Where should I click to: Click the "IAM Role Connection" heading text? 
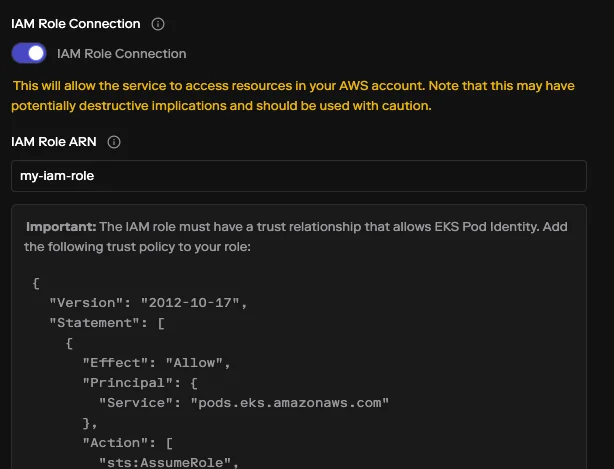pos(76,24)
